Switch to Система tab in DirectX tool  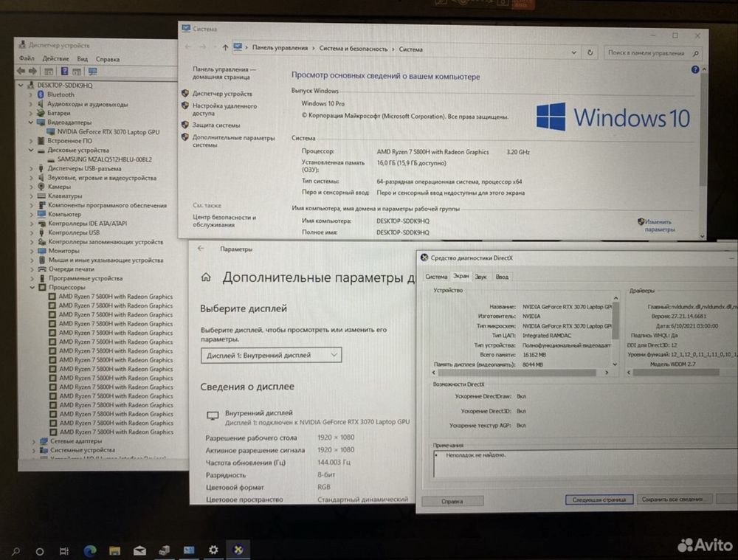click(436, 277)
